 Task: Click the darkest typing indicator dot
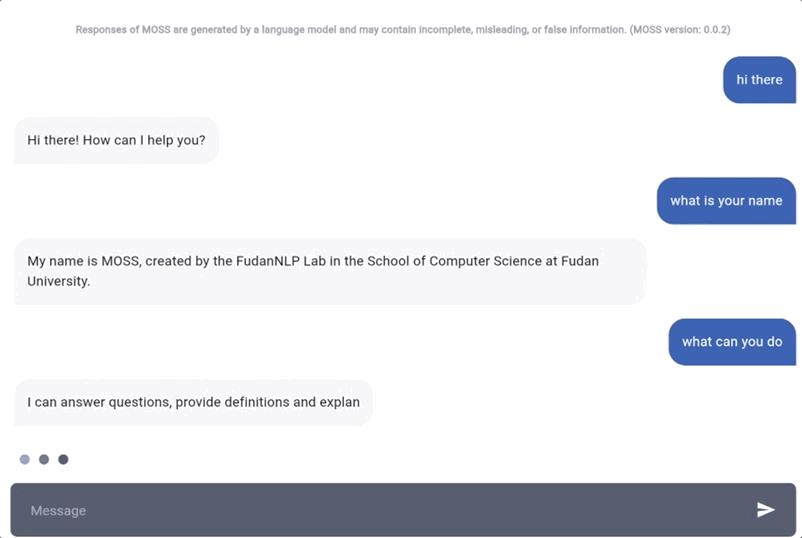pyautogui.click(x=63, y=459)
